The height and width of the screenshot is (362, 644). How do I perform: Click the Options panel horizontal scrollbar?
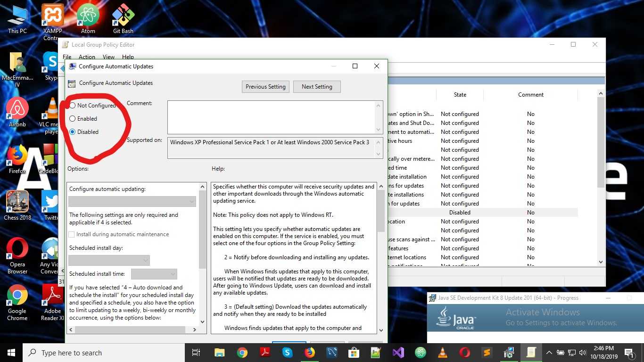(x=133, y=329)
